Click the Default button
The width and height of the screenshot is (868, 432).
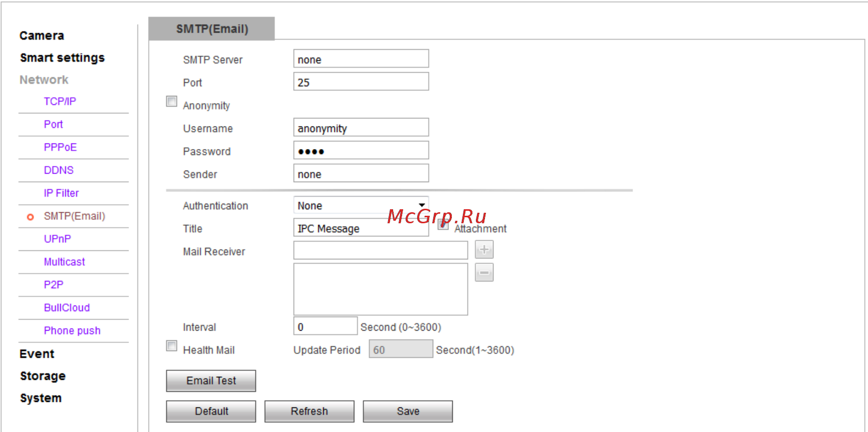[x=211, y=411]
